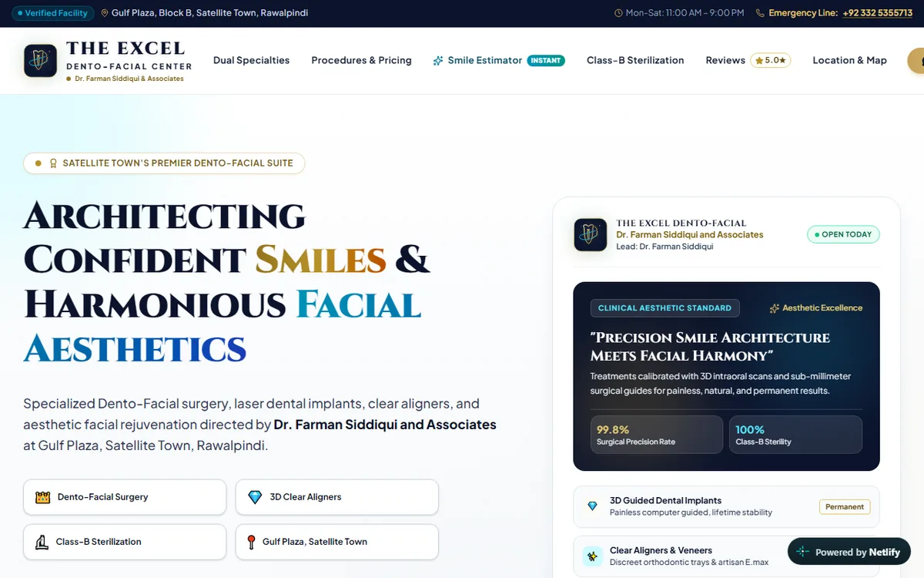
Task: Click the red pin icon on Gulf Plaza chip
Action: pos(251,542)
